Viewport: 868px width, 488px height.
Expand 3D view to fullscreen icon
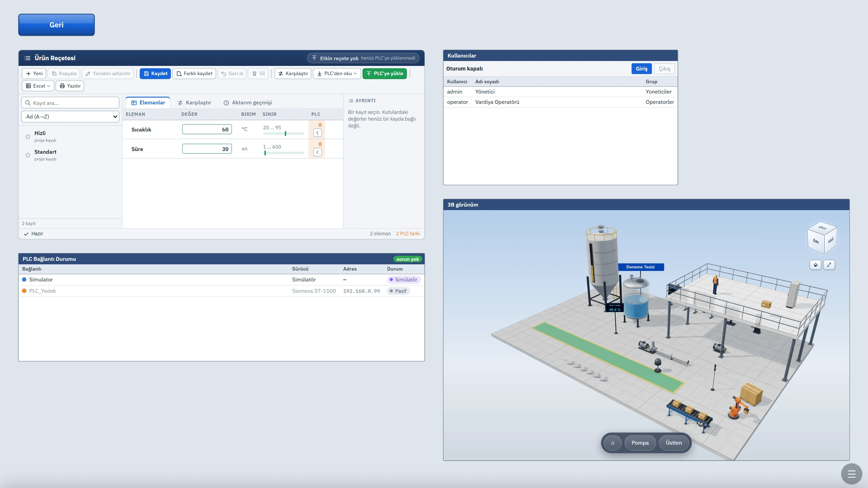pyautogui.click(x=829, y=265)
